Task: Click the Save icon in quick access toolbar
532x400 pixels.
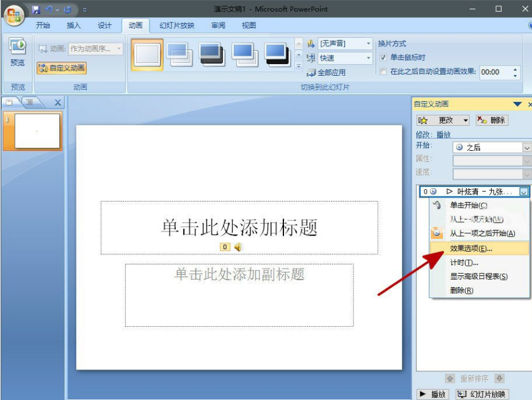Action: pos(36,10)
